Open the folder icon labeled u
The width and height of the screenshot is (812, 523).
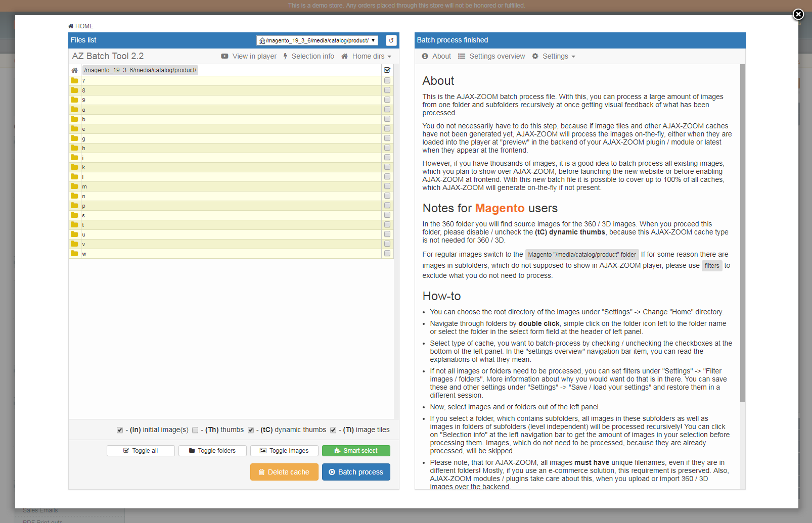point(74,234)
